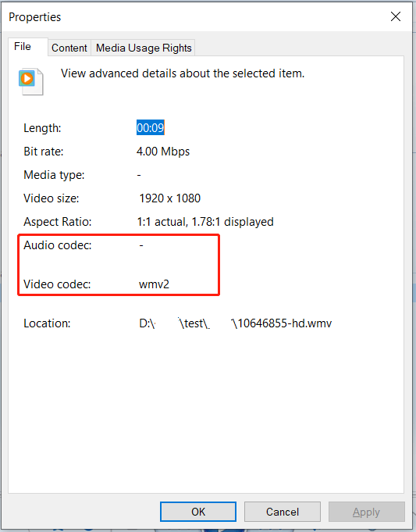
Task: Switch to the File tab
Action: click(x=28, y=47)
